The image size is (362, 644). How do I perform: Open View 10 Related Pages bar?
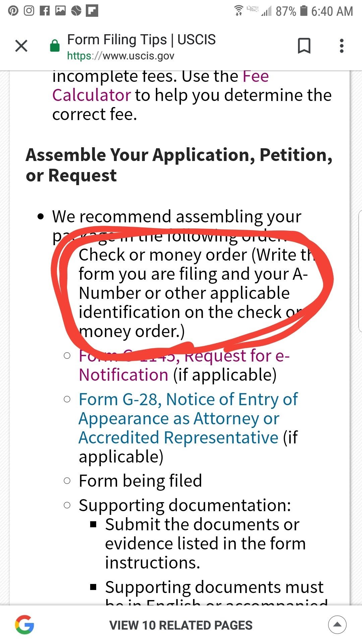[181, 625]
